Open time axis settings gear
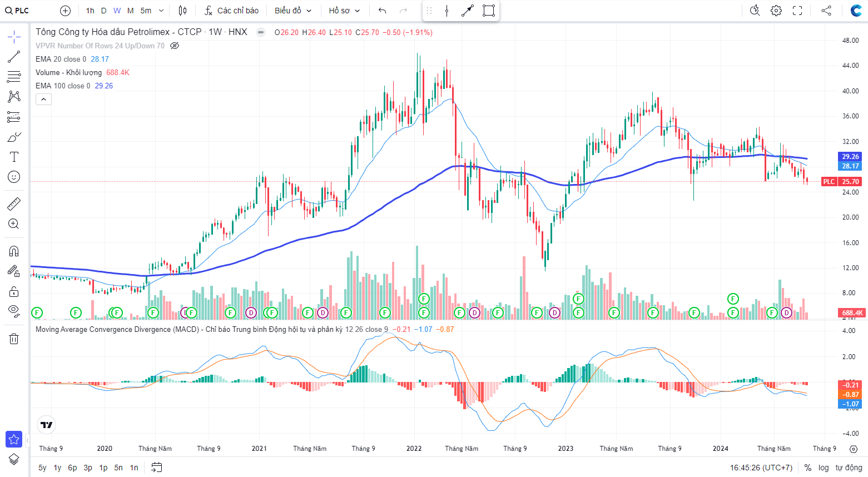This screenshot has height=477, width=868. pos(854,449)
